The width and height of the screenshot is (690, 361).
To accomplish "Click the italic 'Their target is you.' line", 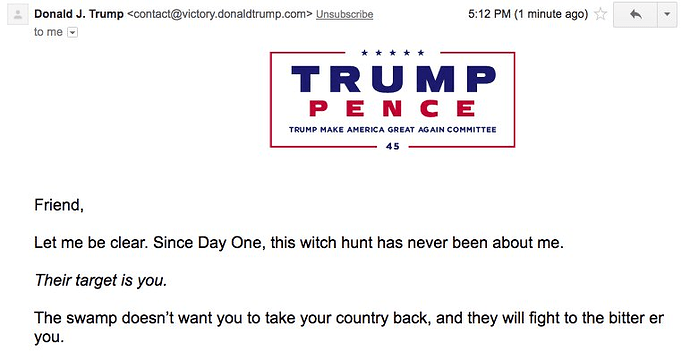I will [x=101, y=280].
